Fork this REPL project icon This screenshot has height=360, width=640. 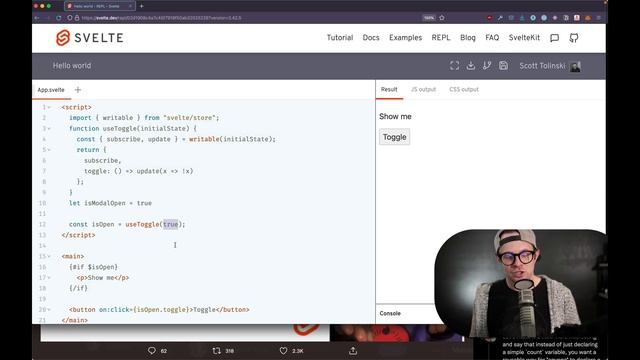[x=487, y=66]
